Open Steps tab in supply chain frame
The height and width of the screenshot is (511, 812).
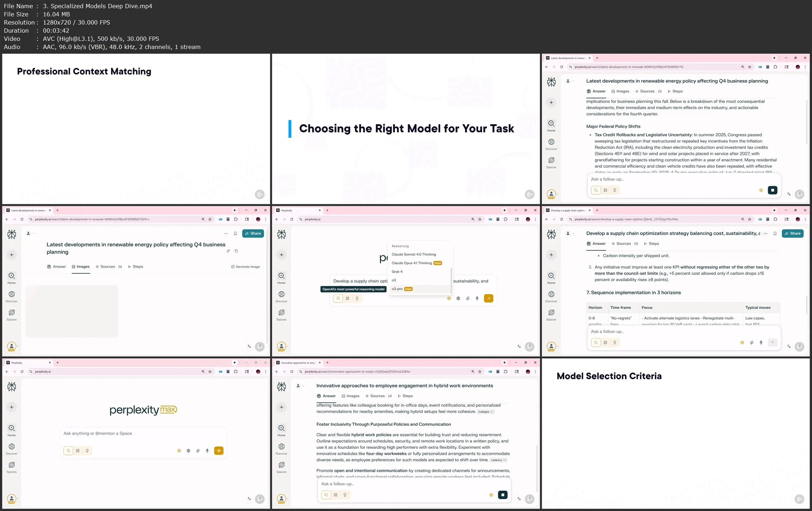pos(651,244)
